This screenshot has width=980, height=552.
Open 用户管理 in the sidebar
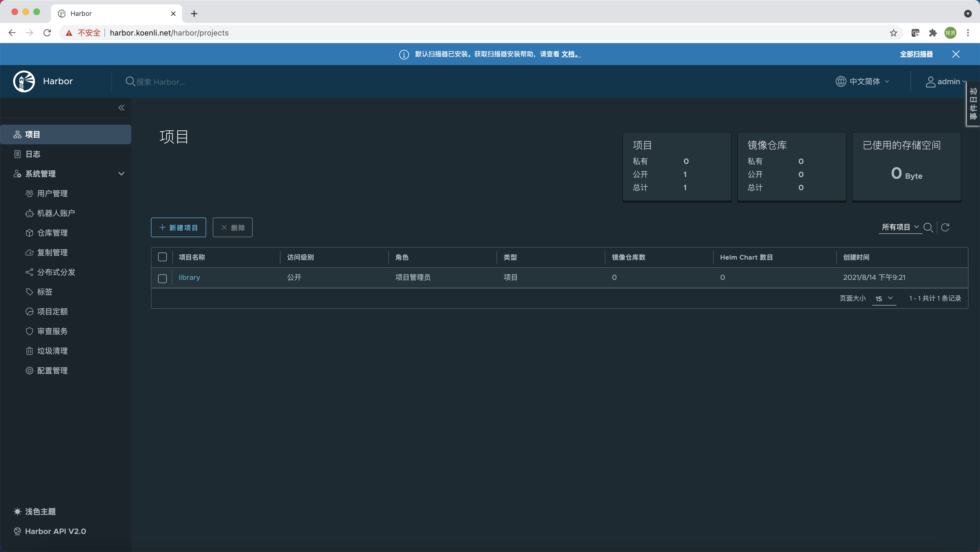coord(52,193)
